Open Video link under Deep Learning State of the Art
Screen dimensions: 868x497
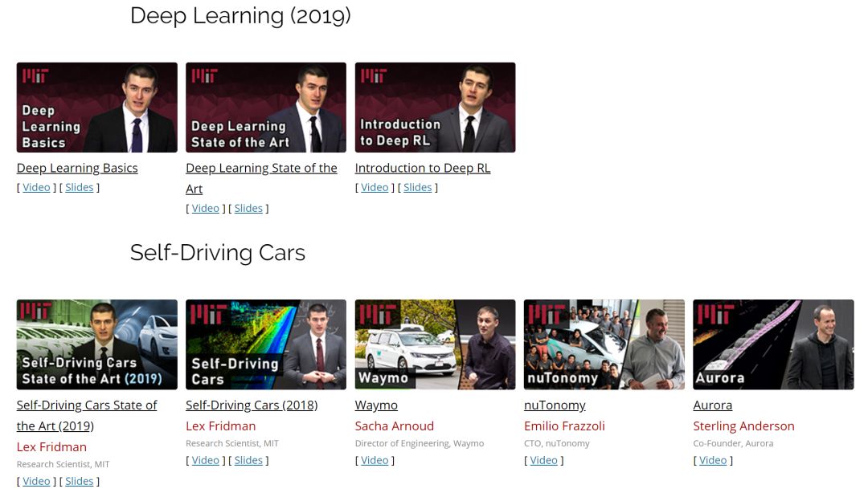pos(206,209)
